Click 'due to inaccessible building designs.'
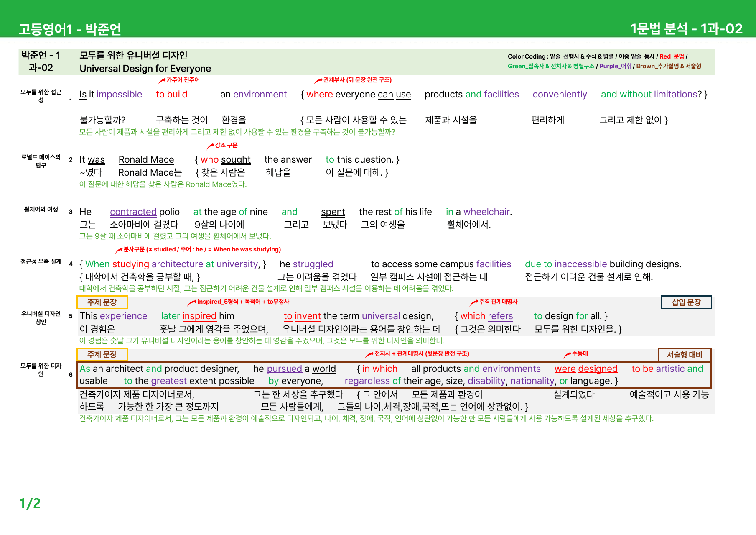 pos(603,264)
